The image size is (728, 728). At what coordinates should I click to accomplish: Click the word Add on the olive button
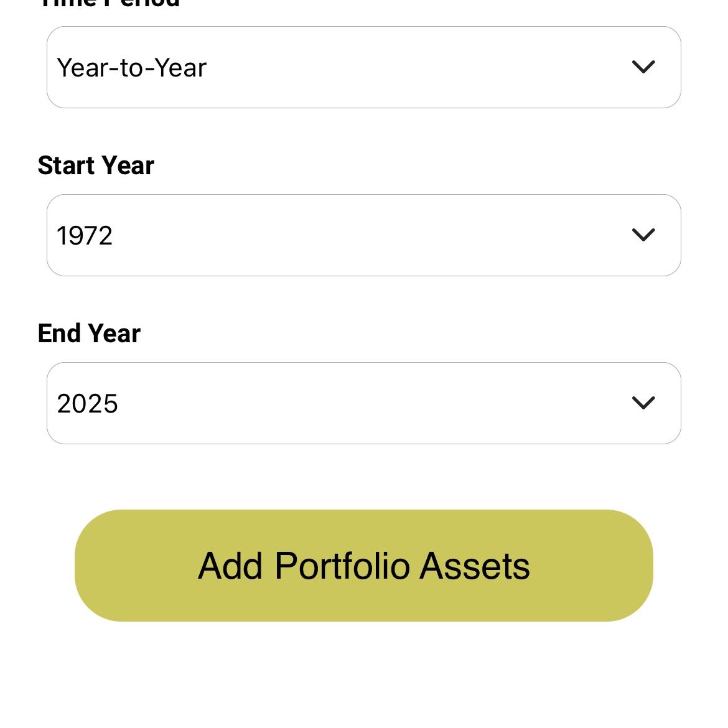click(x=230, y=566)
